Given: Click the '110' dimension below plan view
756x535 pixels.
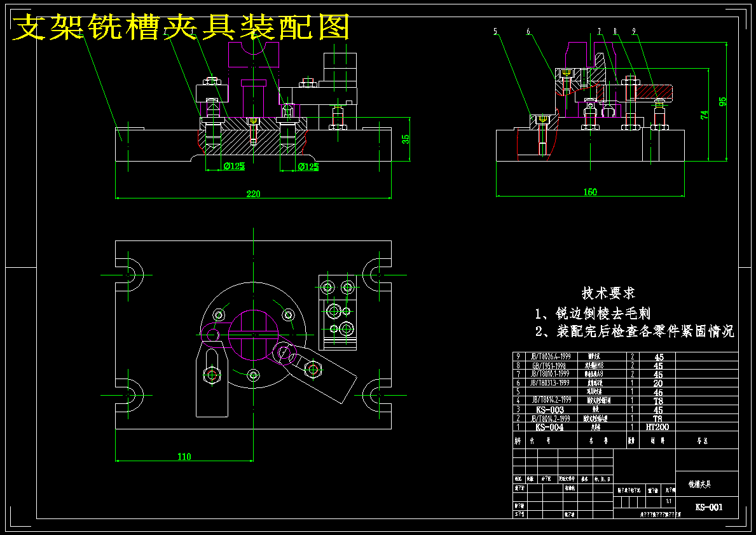Looking at the screenshot, I should 184,456.
